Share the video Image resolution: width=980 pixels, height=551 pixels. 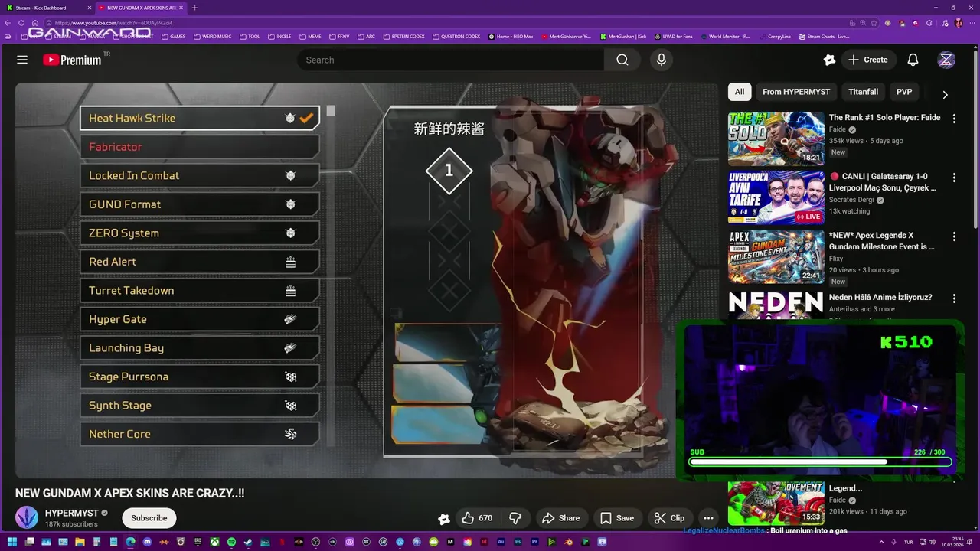click(561, 518)
